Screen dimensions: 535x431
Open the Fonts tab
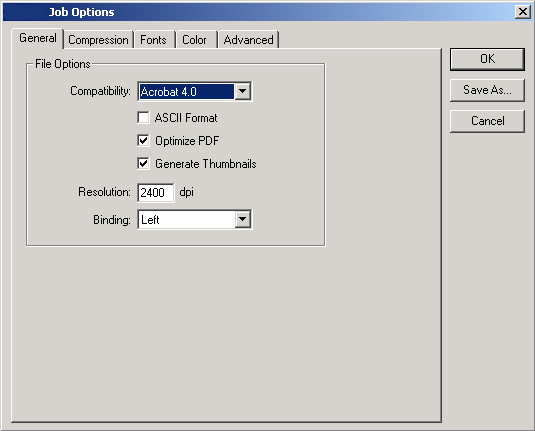tap(154, 40)
